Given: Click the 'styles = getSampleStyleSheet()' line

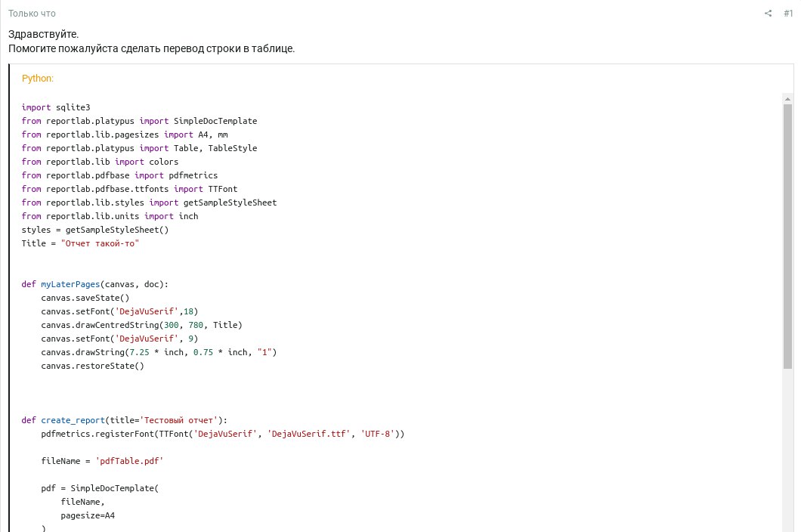Looking at the screenshot, I should 95,230.
